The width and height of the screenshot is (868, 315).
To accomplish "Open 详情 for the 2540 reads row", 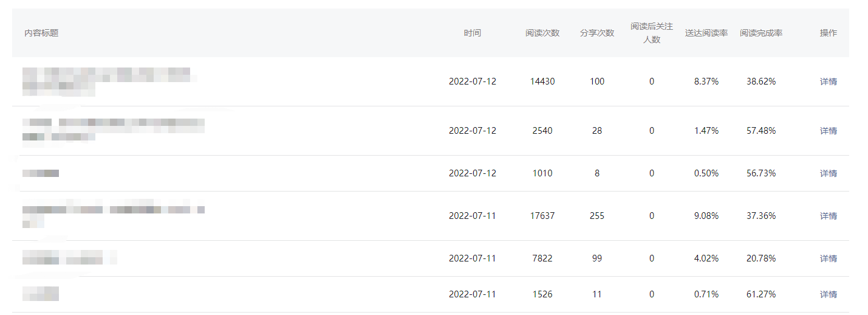I will coord(828,131).
